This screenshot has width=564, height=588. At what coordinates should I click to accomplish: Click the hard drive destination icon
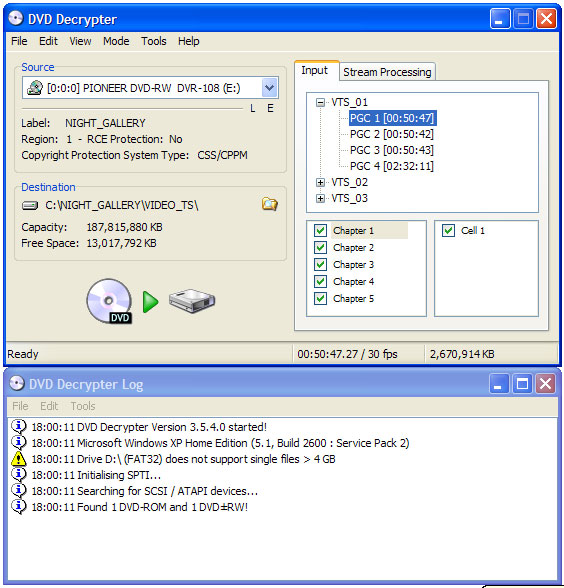(x=192, y=301)
